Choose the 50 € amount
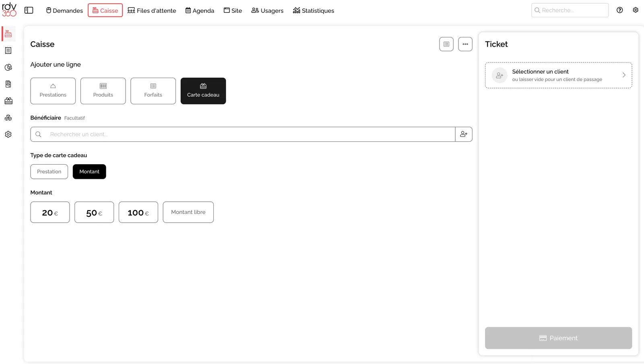The height and width of the screenshot is (364, 644). click(x=94, y=212)
